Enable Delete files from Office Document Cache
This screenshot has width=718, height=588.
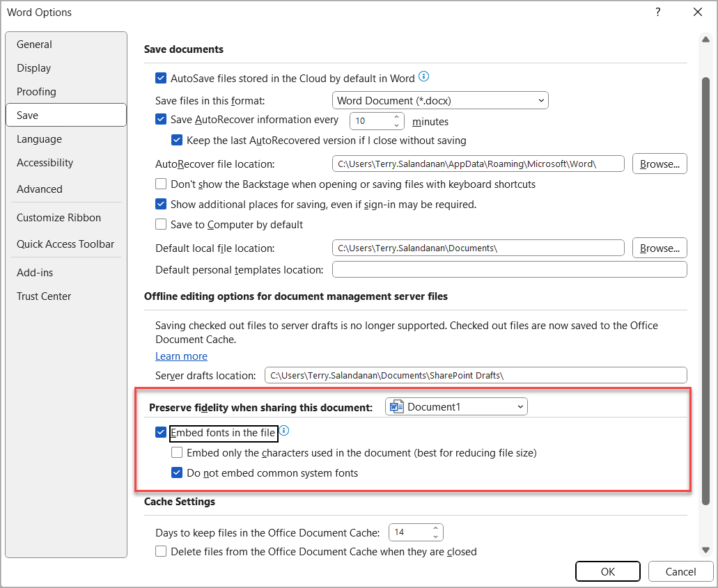pos(161,551)
